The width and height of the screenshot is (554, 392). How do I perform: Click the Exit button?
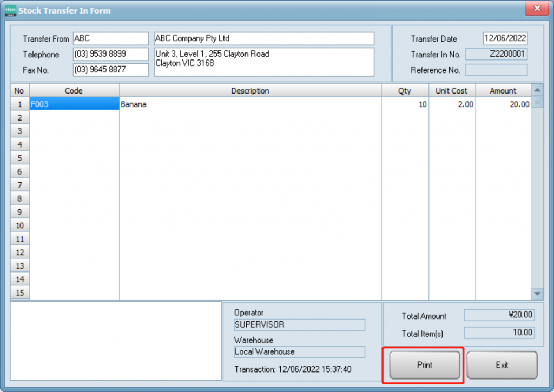point(502,365)
